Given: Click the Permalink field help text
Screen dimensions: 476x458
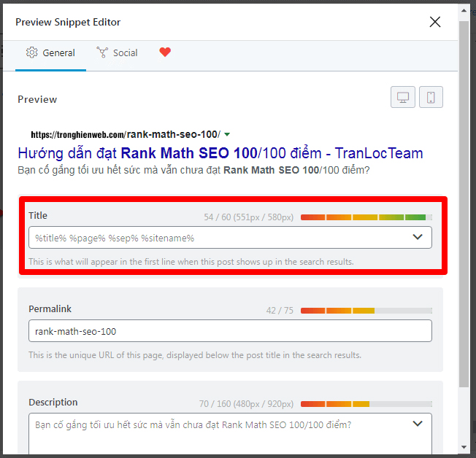Looking at the screenshot, I should click(195, 355).
